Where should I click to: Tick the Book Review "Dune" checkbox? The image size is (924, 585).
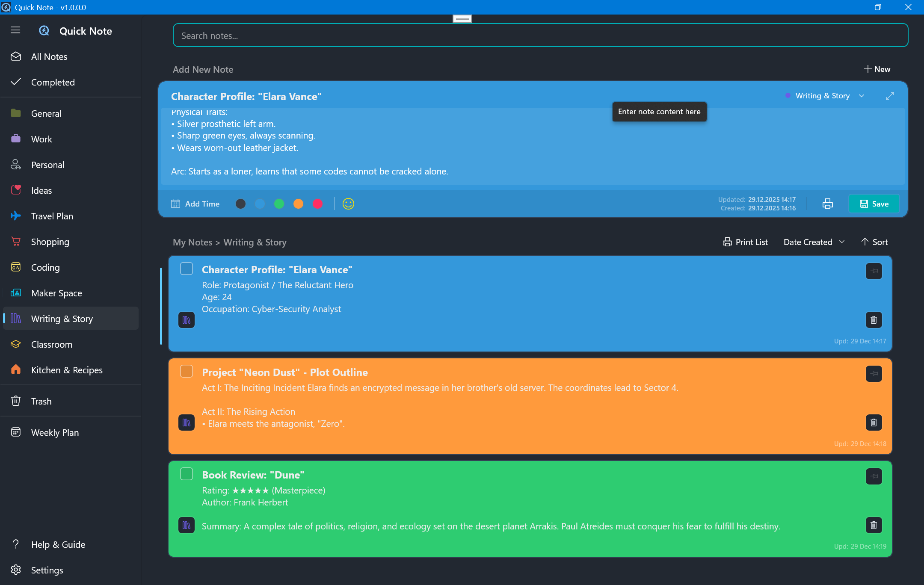pos(187,474)
